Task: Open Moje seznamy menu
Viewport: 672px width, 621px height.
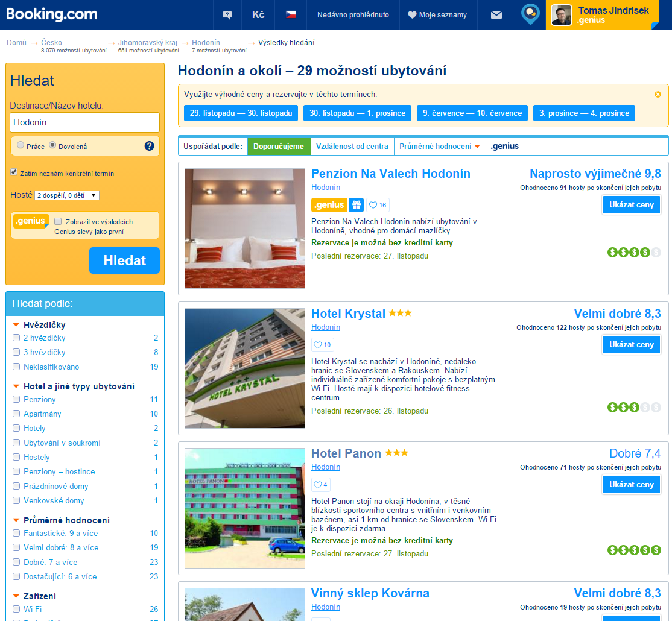Action: pyautogui.click(x=437, y=15)
